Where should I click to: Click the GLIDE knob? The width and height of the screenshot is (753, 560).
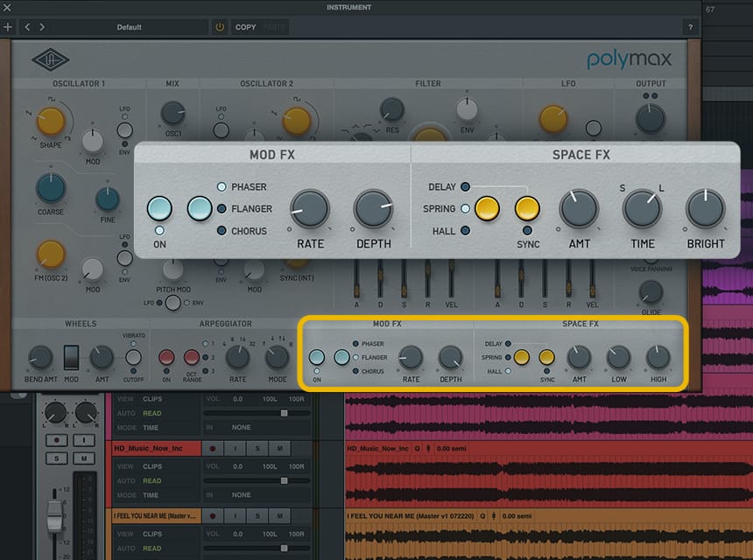[x=651, y=292]
